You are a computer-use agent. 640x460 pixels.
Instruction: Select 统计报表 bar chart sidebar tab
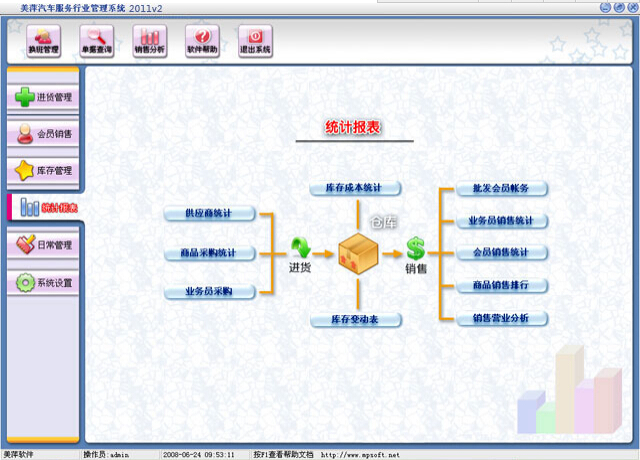[x=44, y=207]
